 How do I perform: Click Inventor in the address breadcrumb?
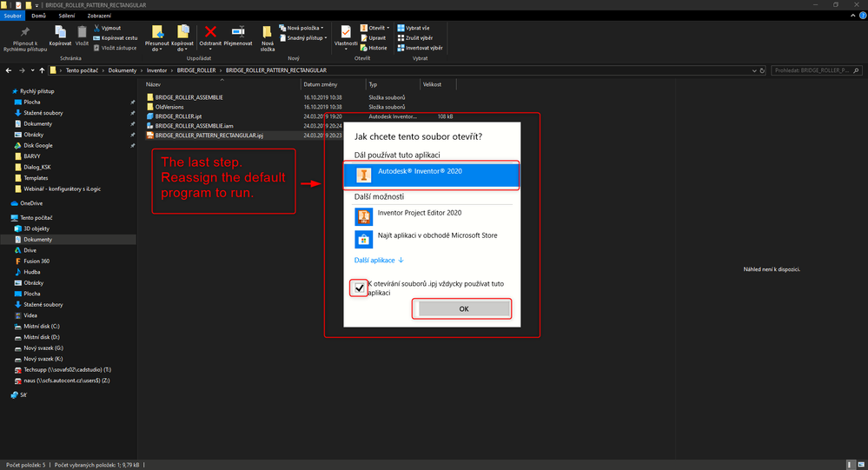click(156, 70)
